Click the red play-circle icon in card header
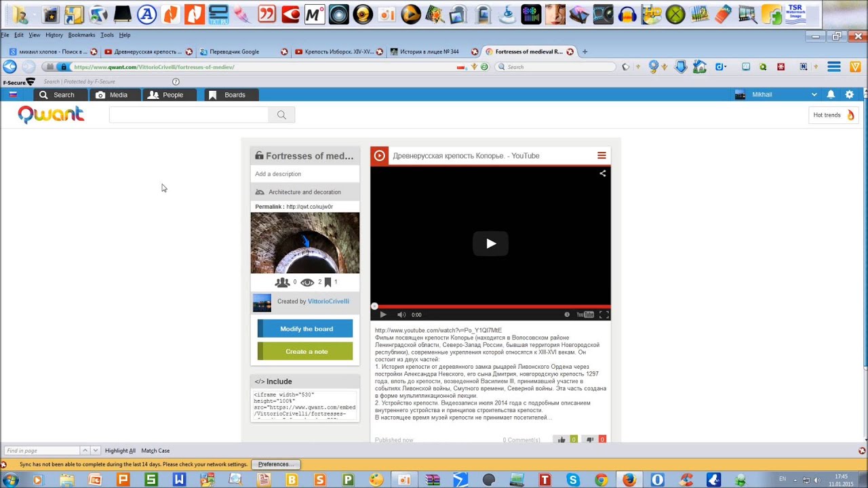 [380, 156]
